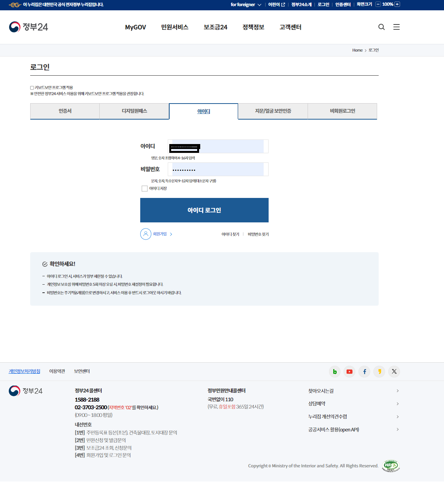
Task: Click 공공서비스 활용(open API) link
Action: [334, 430]
